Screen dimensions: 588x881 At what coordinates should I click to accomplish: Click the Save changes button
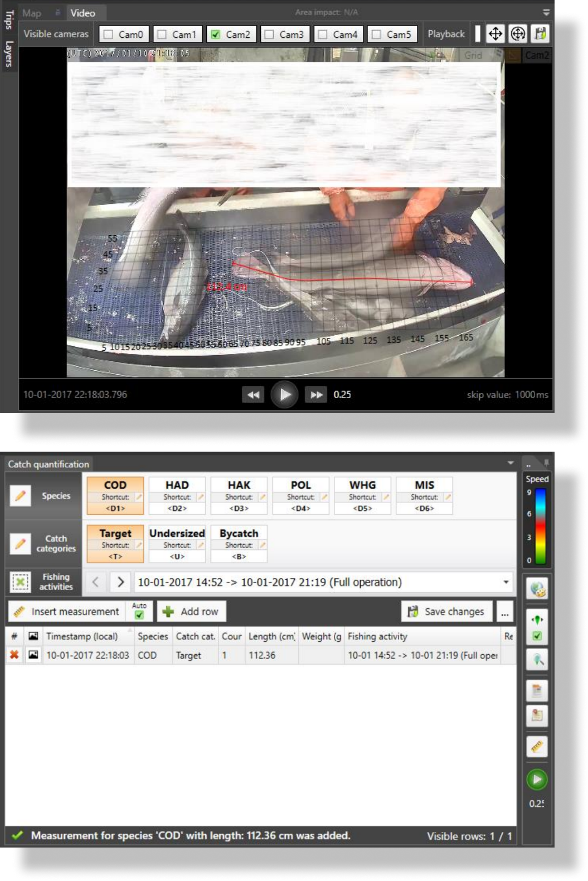[x=446, y=612]
